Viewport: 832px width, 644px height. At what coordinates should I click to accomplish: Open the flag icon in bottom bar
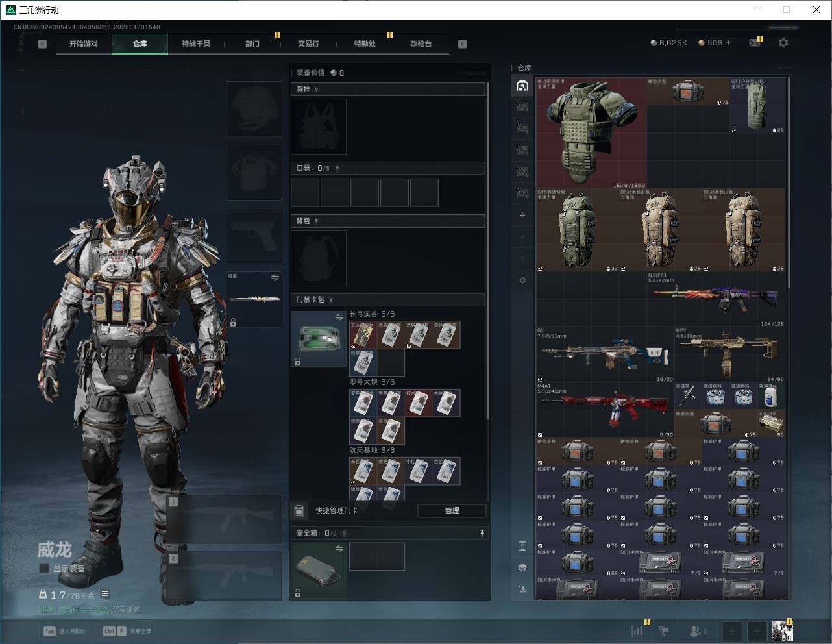click(x=664, y=630)
